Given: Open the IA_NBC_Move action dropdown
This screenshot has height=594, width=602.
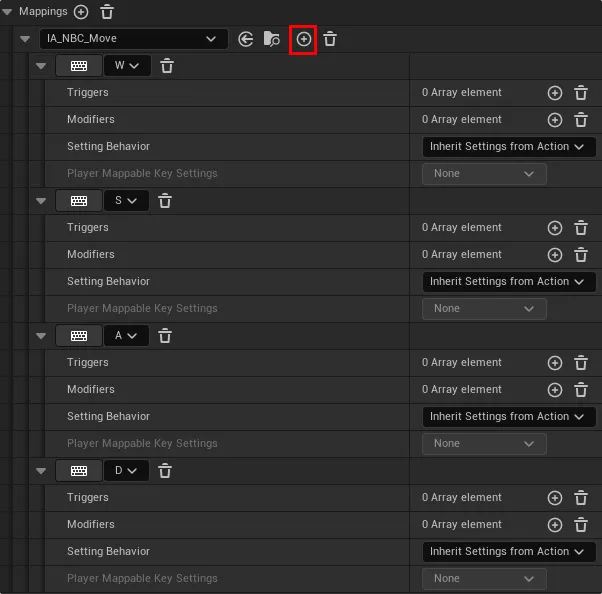Looking at the screenshot, I should (x=134, y=39).
